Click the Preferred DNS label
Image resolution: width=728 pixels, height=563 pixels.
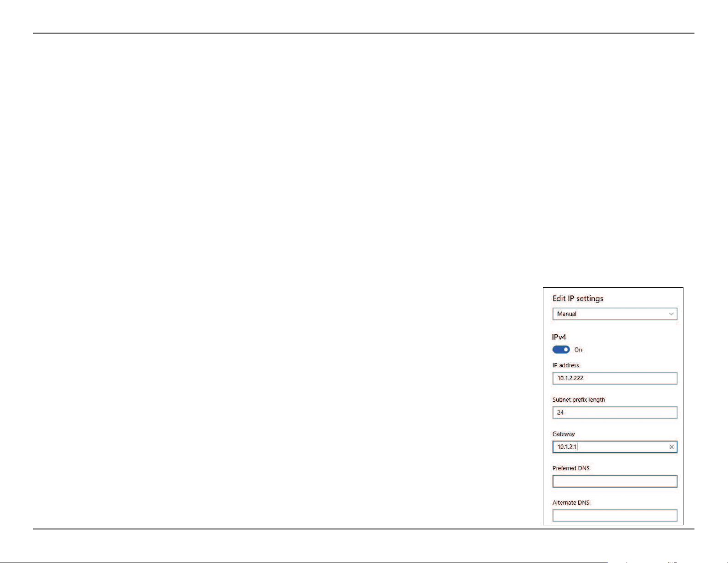click(571, 468)
